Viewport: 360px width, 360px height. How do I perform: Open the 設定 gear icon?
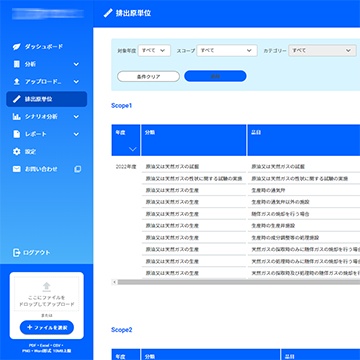point(16,152)
